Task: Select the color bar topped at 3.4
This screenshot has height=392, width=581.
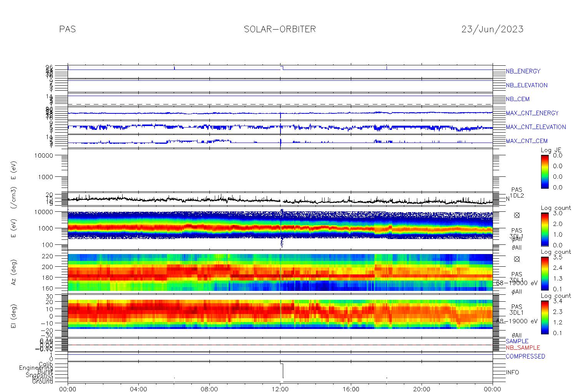Action: point(545,317)
